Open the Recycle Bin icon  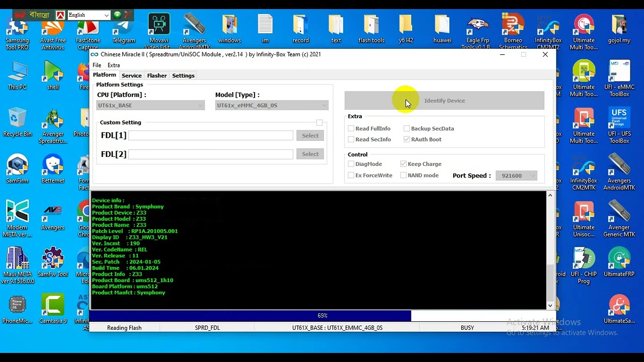17,122
